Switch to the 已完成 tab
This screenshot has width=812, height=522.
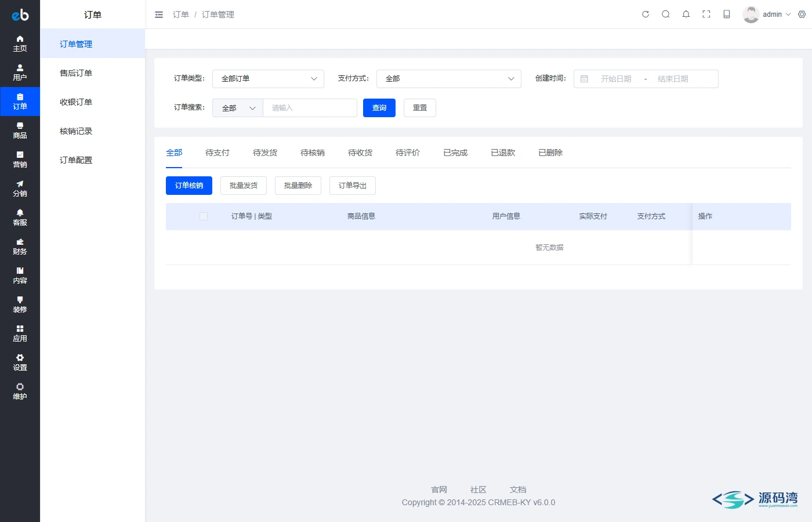[455, 153]
